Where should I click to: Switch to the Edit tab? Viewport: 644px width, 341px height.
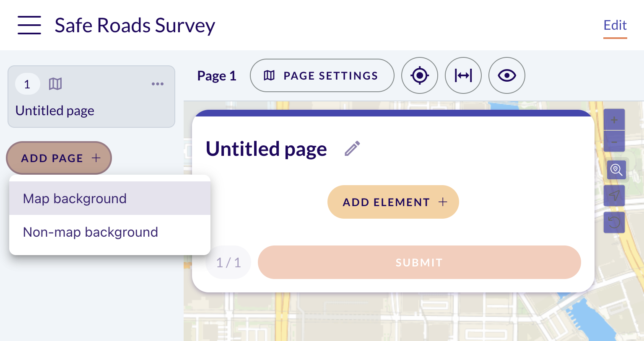click(x=615, y=26)
